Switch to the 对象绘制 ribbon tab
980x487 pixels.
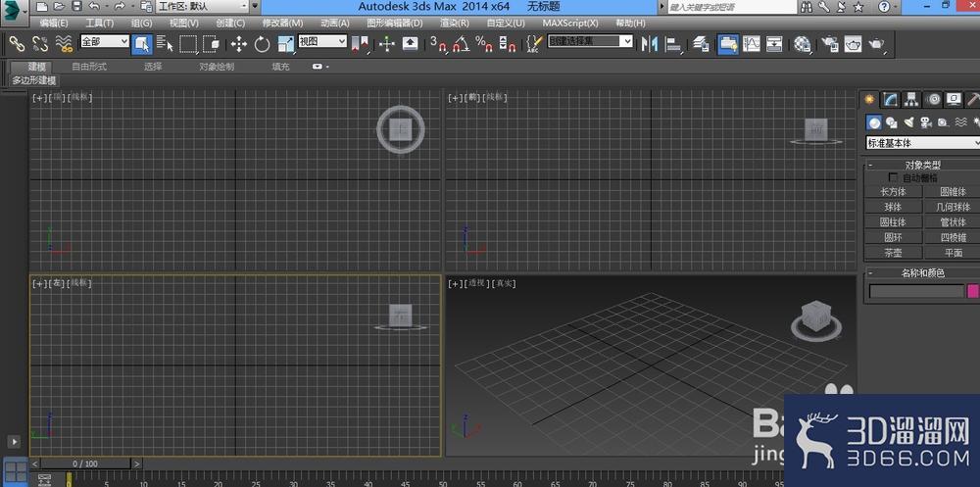pos(217,67)
